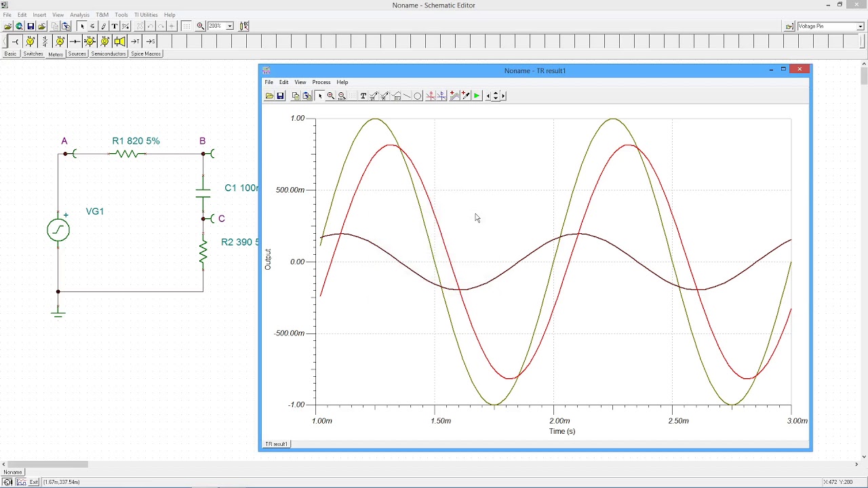Activate cursor B in TR result window
This screenshot has width=868, height=488.
coord(441,96)
